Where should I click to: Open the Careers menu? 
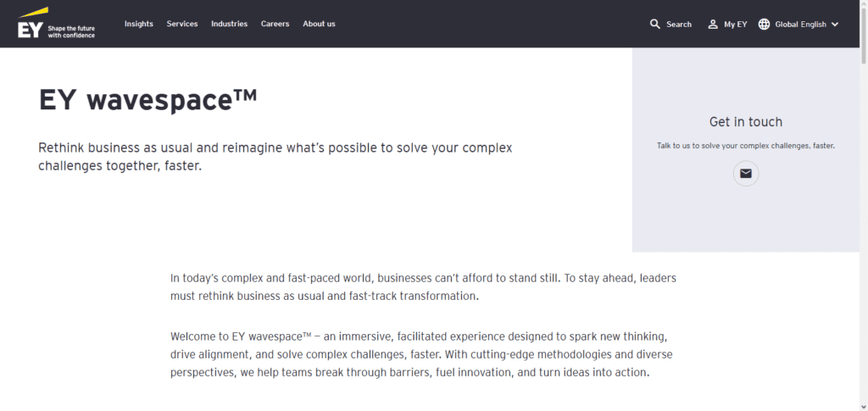275,24
